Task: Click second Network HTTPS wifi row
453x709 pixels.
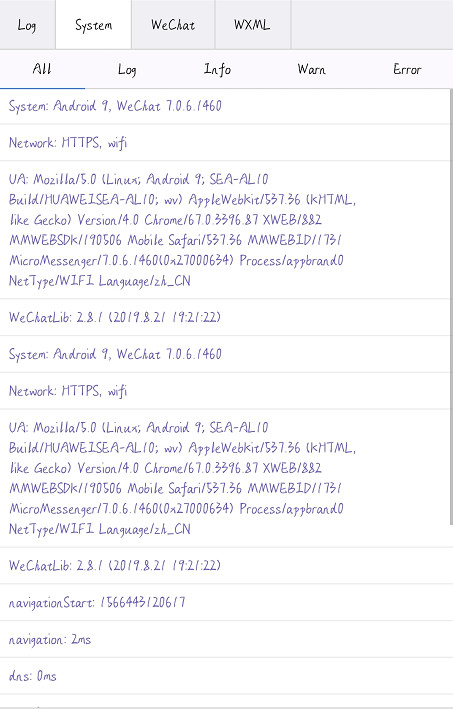Action: point(225,391)
